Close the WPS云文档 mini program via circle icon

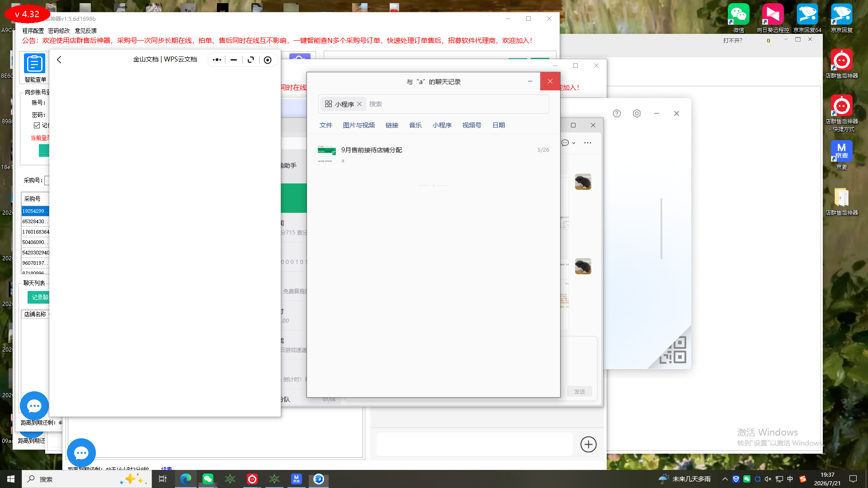click(x=268, y=60)
